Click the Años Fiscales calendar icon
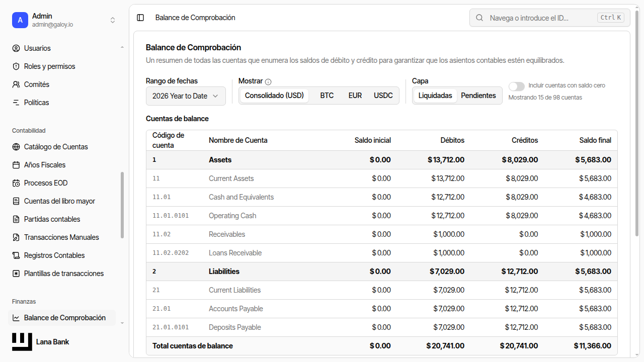Image resolution: width=644 pixels, height=362 pixels. pos(16,165)
